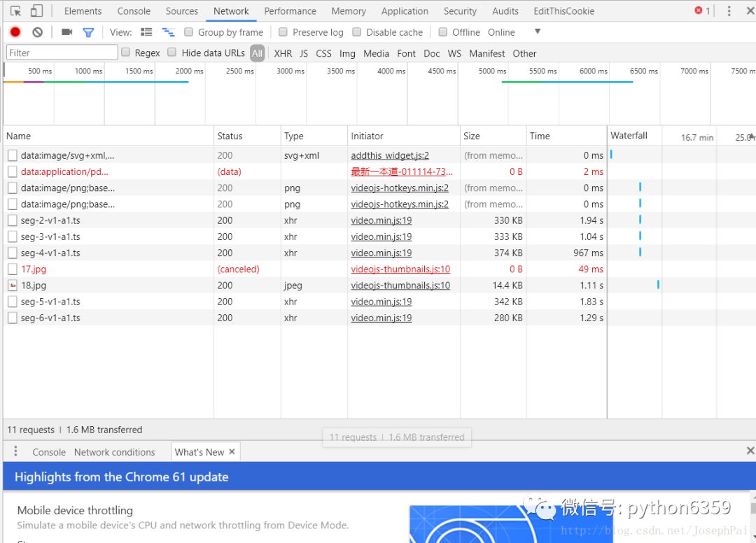Click file icon of 17.jpg row

pos(13,269)
